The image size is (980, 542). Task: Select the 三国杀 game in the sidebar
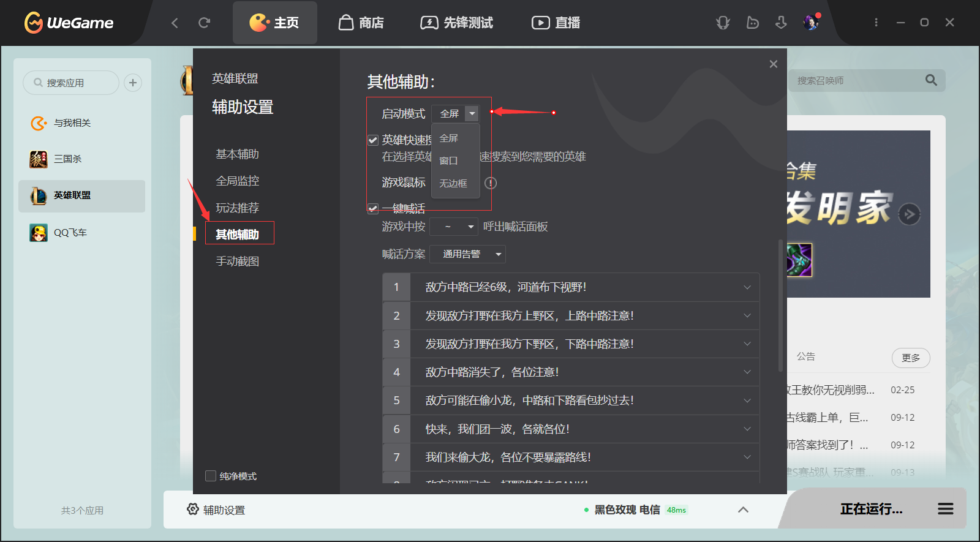coord(82,159)
